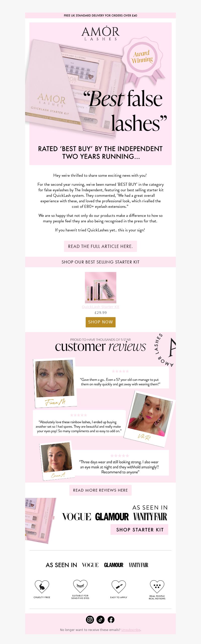Click the Cruelty Free rabbit heart icon
The height and width of the screenshot is (644, 201).
coord(42,586)
